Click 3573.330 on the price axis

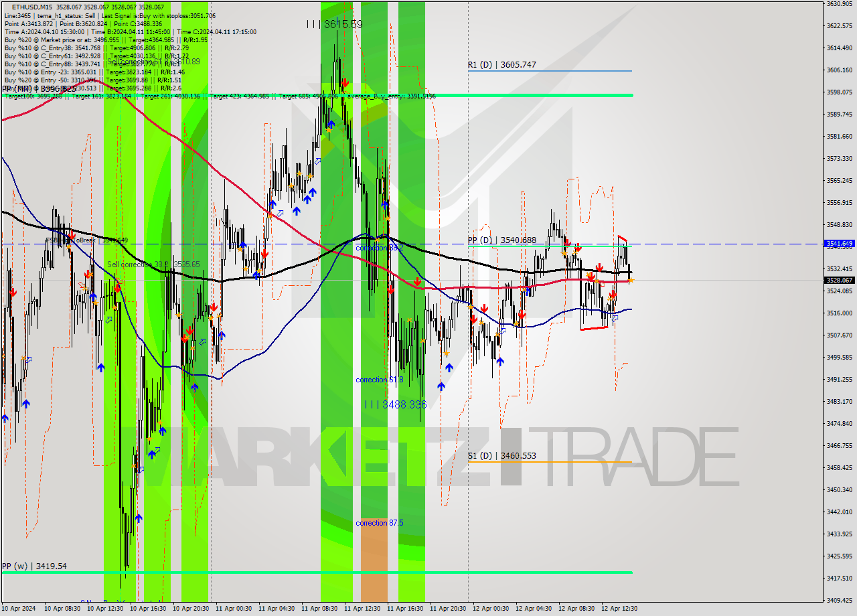click(x=840, y=158)
